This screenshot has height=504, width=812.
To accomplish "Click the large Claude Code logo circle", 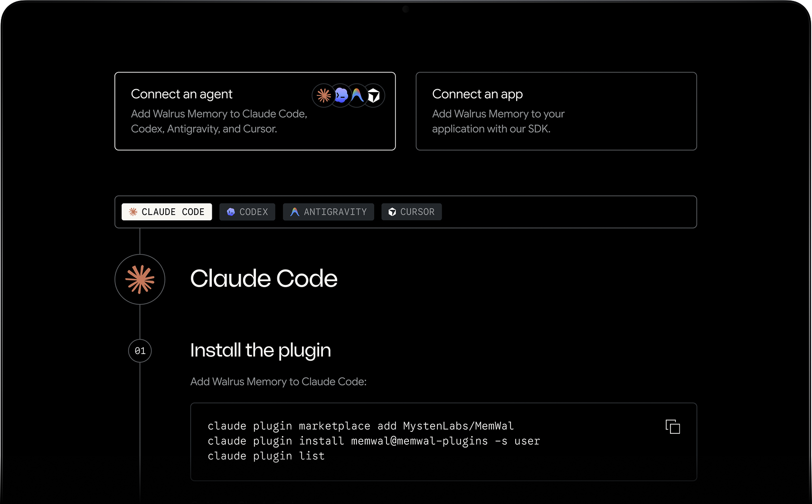I will 140,280.
